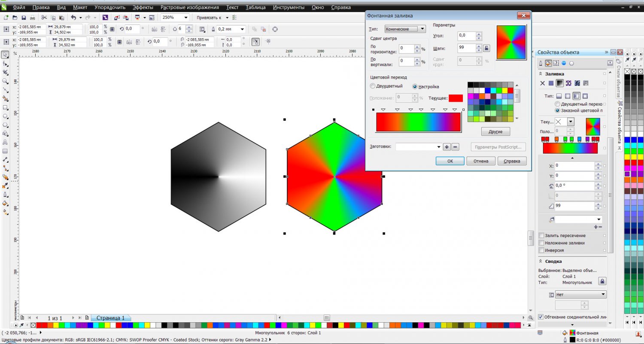644x344 pixels.
Task: Click the Undo arrow icon
Action: point(73,18)
